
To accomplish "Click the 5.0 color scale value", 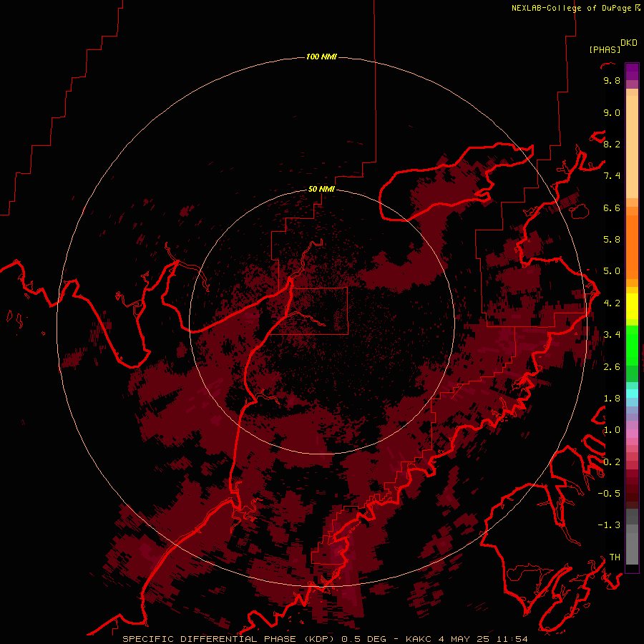I will click(612, 271).
